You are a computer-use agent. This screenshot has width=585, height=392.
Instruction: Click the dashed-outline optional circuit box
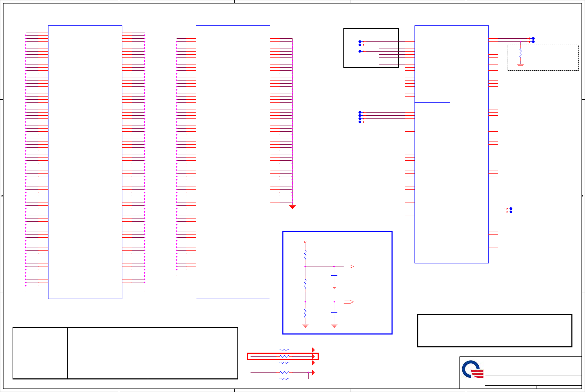[x=543, y=58]
